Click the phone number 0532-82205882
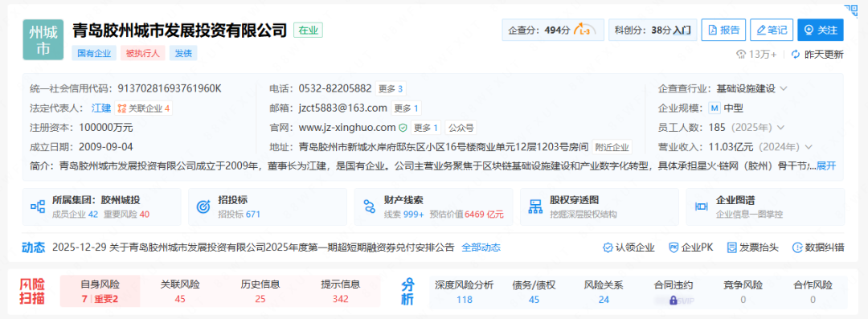868x319 pixels. 335,88
